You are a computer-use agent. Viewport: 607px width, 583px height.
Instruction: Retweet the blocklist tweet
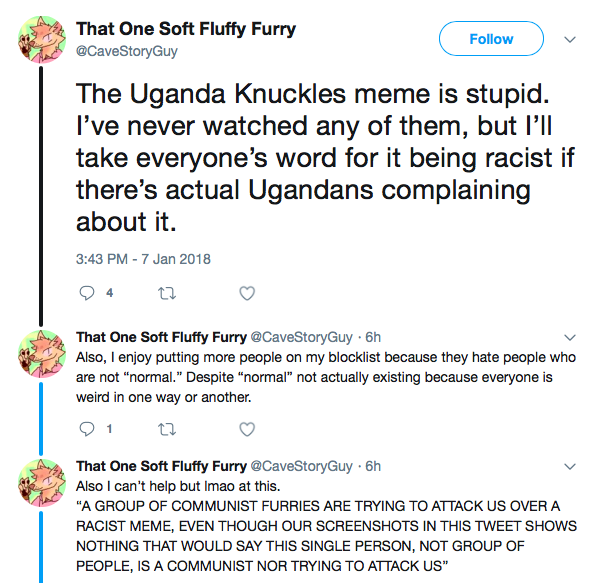click(167, 429)
